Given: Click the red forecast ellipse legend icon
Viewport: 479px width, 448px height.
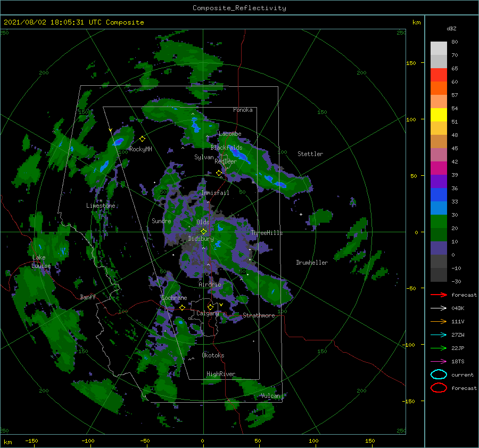Looking at the screenshot, I should 439,388.
